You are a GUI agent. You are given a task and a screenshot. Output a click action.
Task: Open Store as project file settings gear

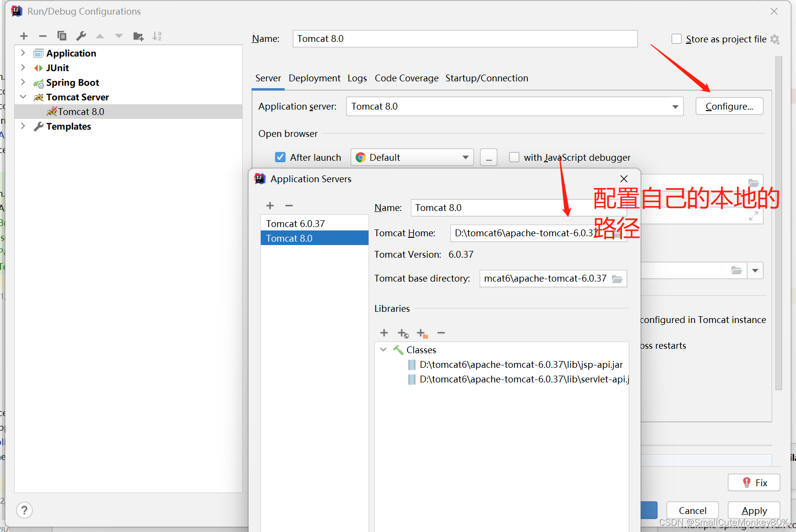[x=775, y=39]
